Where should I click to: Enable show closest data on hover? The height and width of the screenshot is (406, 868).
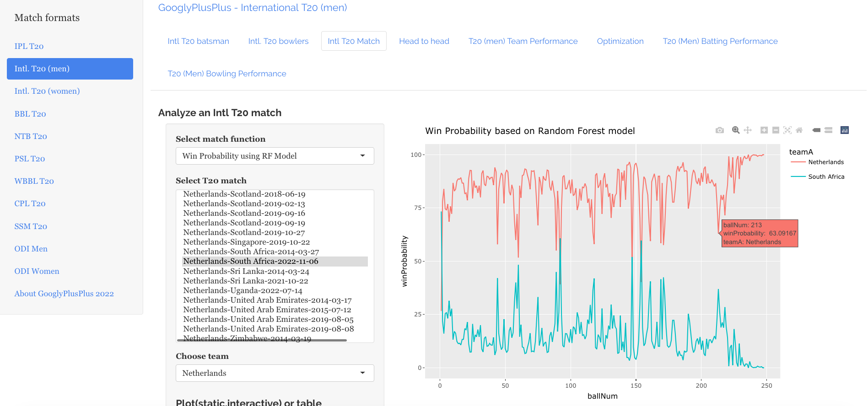pos(816,130)
